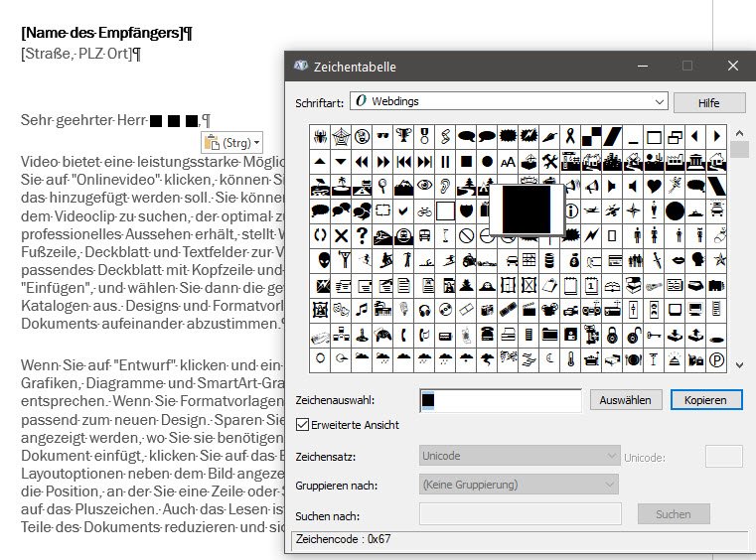This screenshot has height=560, width=756.
Task: Click the heart symbol
Action: tap(654, 186)
